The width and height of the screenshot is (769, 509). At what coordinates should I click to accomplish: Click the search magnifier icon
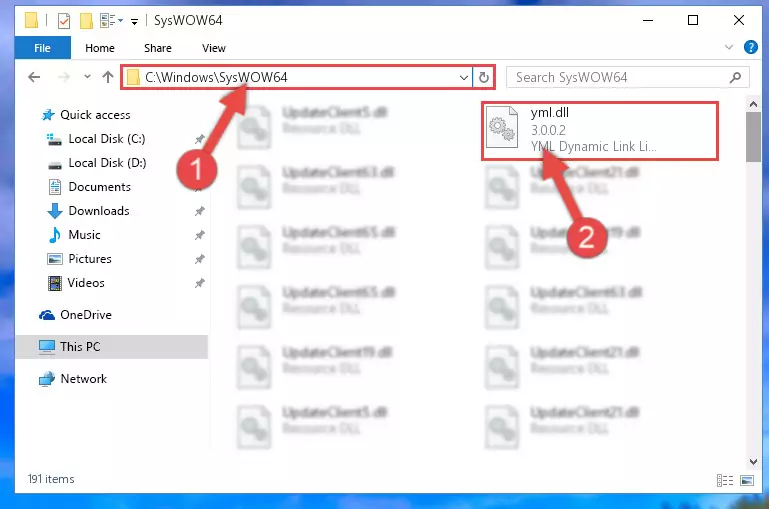coord(735,77)
